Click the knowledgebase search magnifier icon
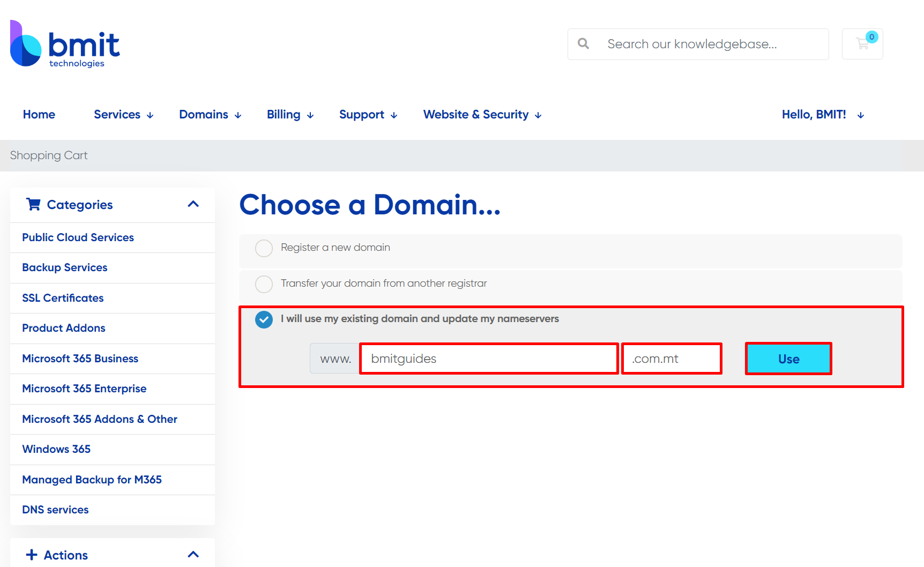This screenshot has height=567, width=924. (584, 44)
